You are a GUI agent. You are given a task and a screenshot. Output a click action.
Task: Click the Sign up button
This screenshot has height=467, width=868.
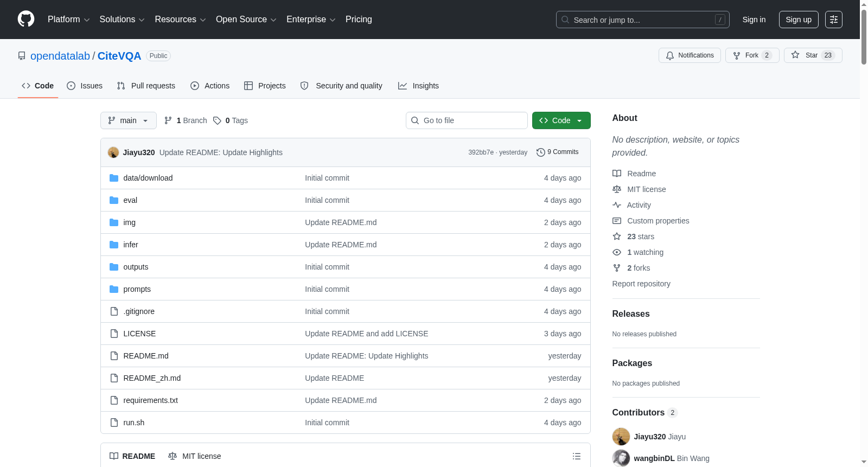point(799,20)
